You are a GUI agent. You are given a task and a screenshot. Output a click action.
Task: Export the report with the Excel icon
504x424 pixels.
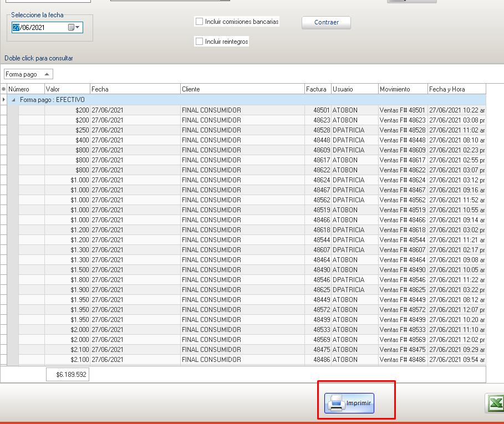[x=495, y=403]
